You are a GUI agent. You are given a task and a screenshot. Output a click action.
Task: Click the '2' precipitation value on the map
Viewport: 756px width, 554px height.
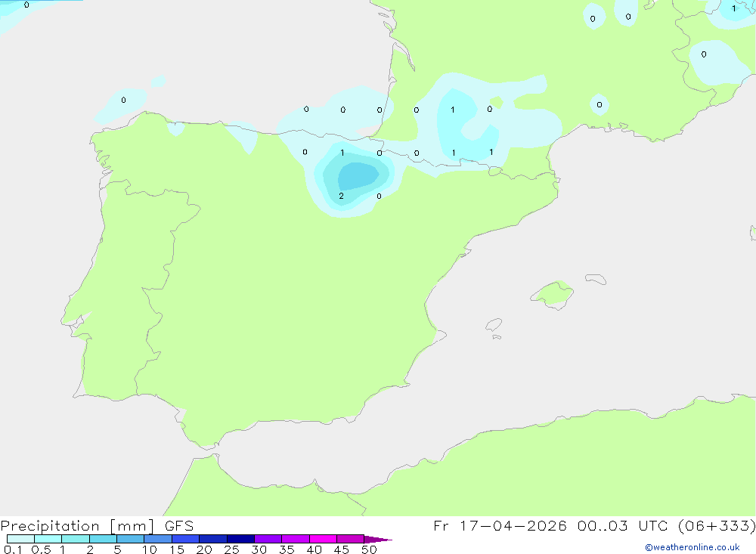342,196
